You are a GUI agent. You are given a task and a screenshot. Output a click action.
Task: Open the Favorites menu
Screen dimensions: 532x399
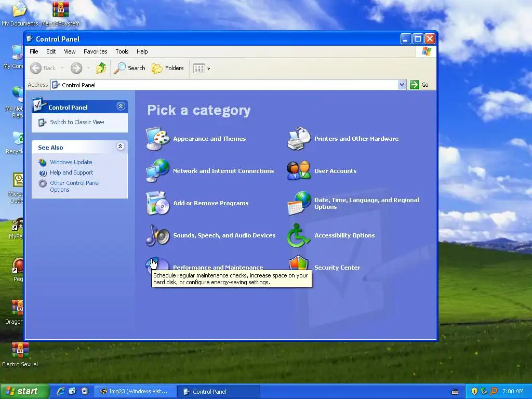[96, 51]
